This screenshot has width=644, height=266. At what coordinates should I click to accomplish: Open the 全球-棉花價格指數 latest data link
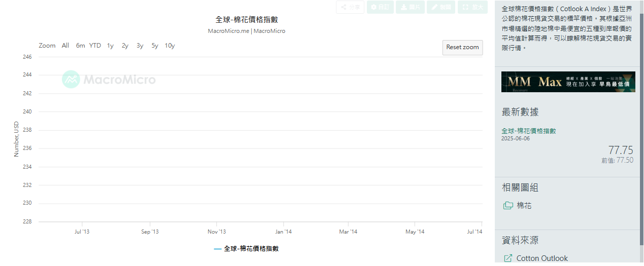pyautogui.click(x=528, y=131)
